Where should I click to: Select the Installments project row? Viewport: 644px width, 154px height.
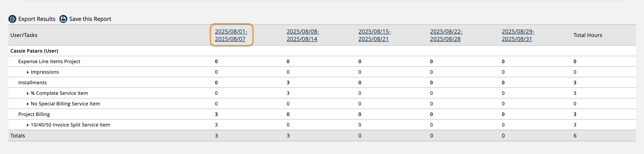click(32, 82)
